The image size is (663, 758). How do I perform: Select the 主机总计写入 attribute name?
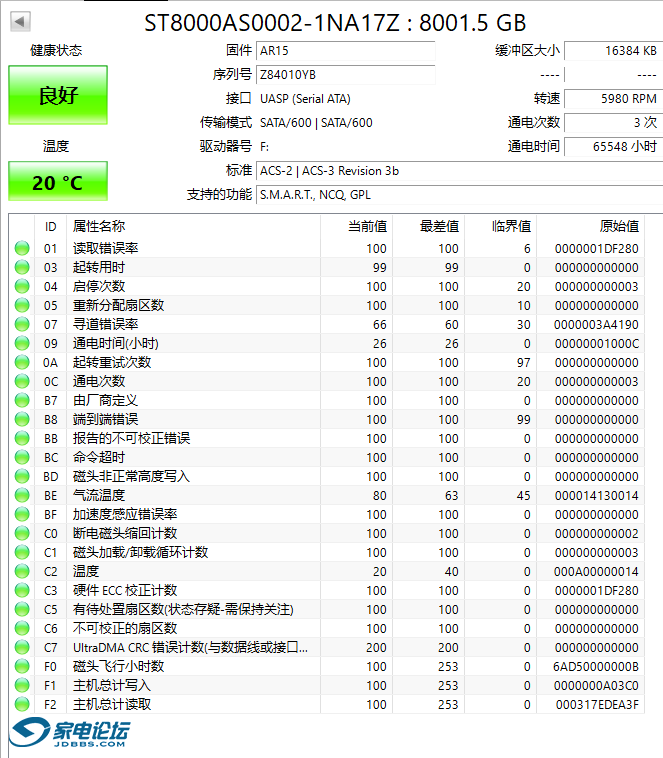112,685
